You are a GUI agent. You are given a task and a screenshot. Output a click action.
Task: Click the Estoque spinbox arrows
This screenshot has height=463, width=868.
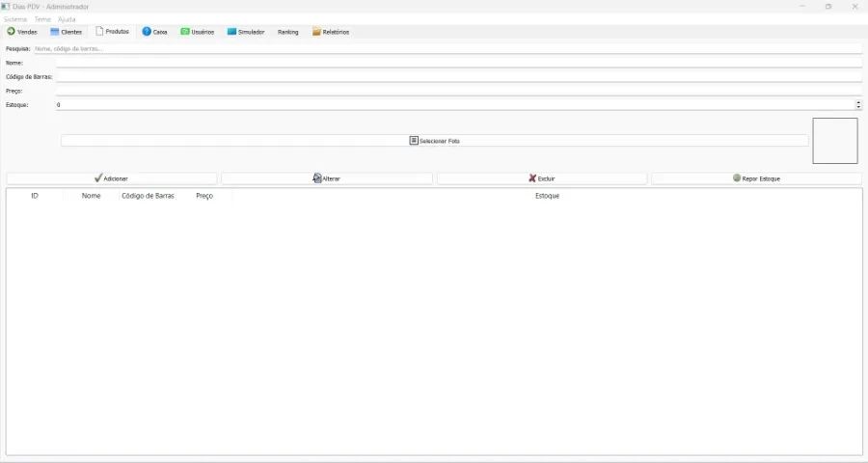[x=857, y=104]
